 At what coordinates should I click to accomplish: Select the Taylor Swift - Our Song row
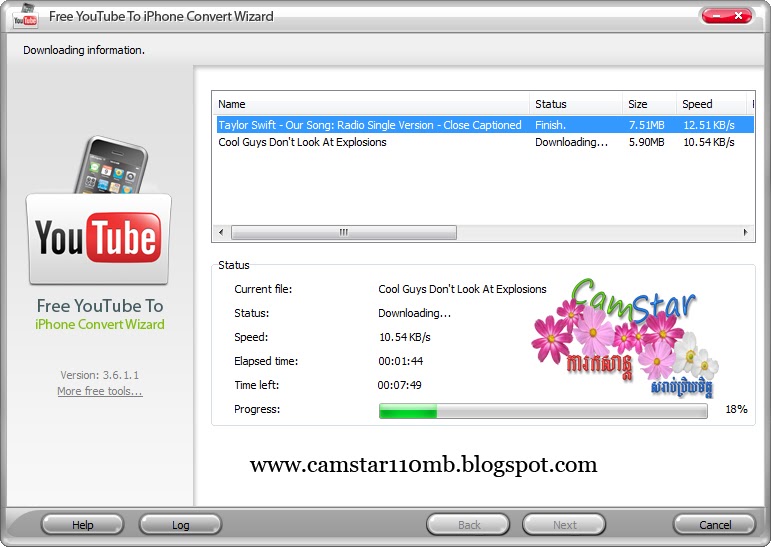tap(484, 125)
